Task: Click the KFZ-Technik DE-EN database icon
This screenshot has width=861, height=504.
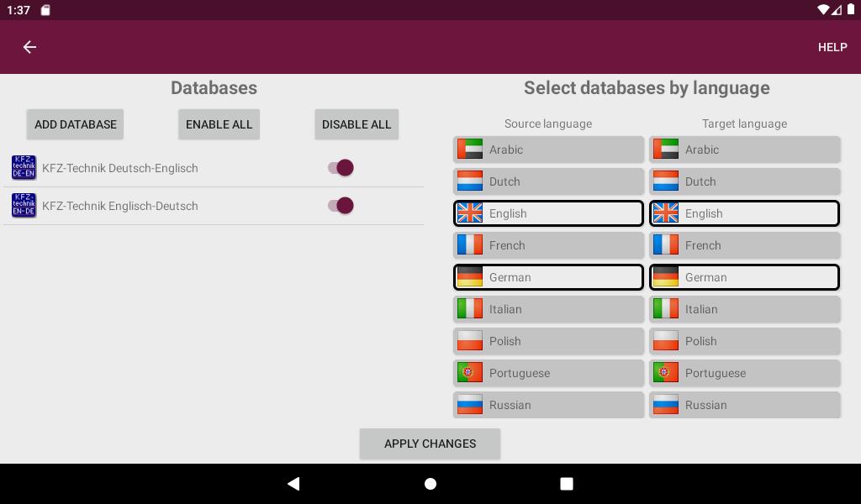Action: (24, 168)
